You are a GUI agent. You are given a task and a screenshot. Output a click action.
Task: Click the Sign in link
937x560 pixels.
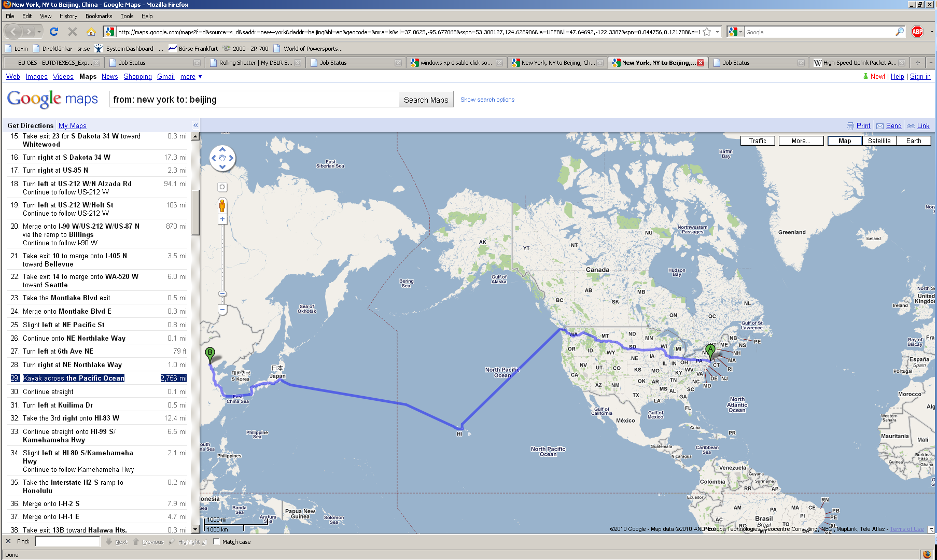[920, 77]
